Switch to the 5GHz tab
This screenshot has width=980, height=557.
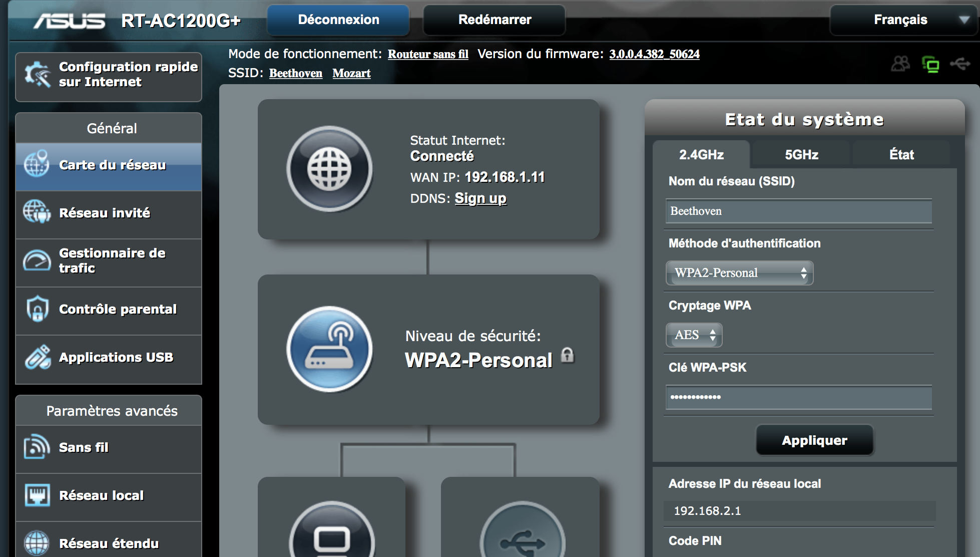(x=801, y=155)
